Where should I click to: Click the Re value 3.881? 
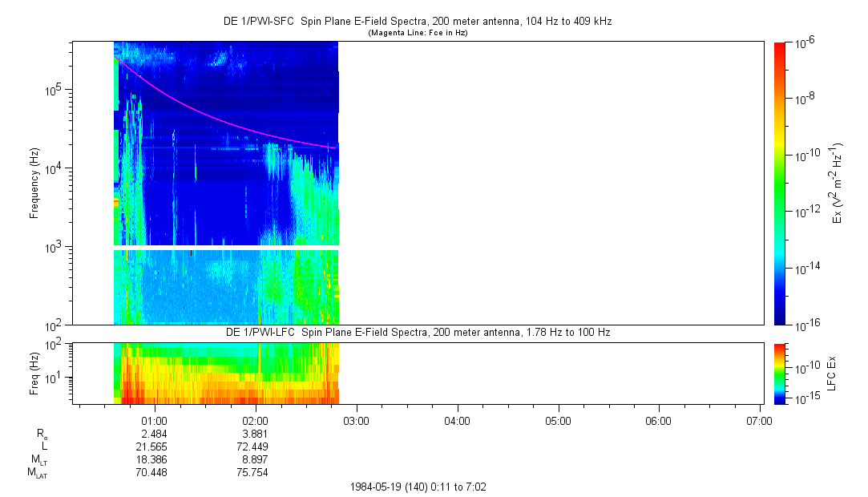[255, 434]
